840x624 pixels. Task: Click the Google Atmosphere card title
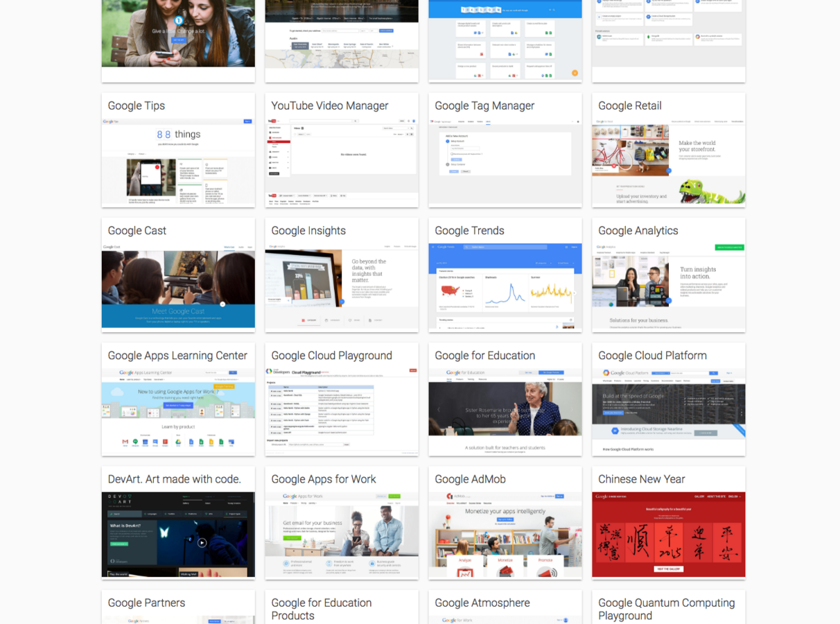tap(482, 603)
